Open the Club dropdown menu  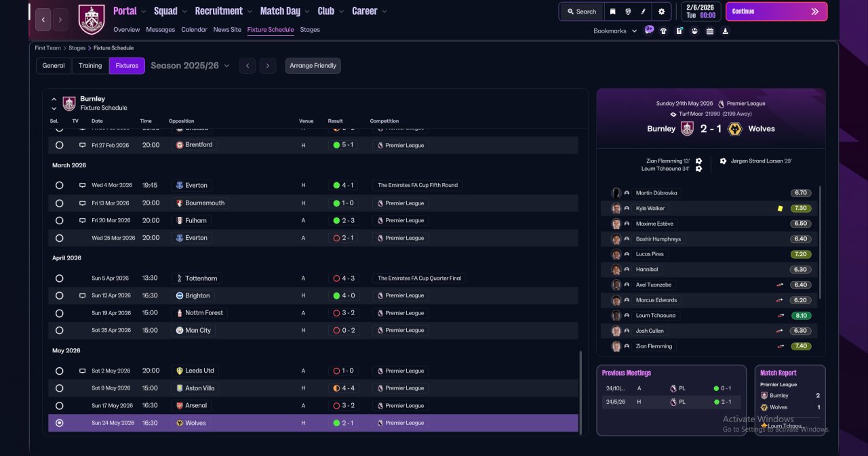click(x=330, y=11)
